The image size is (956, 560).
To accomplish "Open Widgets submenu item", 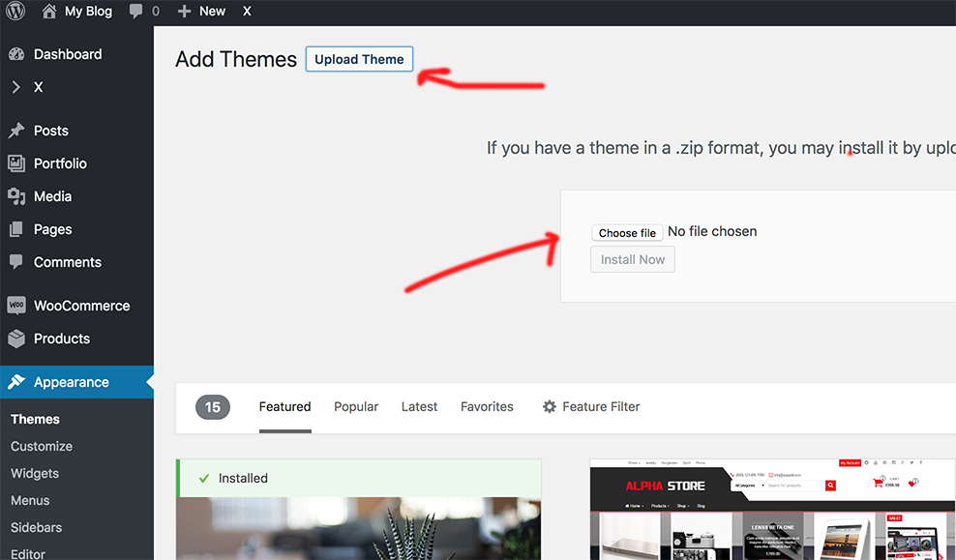I will click(35, 473).
